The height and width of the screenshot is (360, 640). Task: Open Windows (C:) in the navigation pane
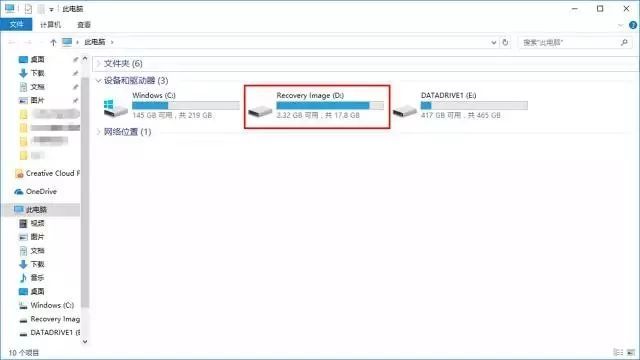52,305
